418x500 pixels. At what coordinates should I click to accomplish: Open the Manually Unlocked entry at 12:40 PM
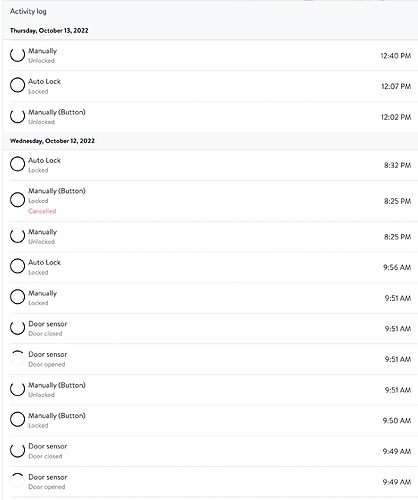[210, 55]
